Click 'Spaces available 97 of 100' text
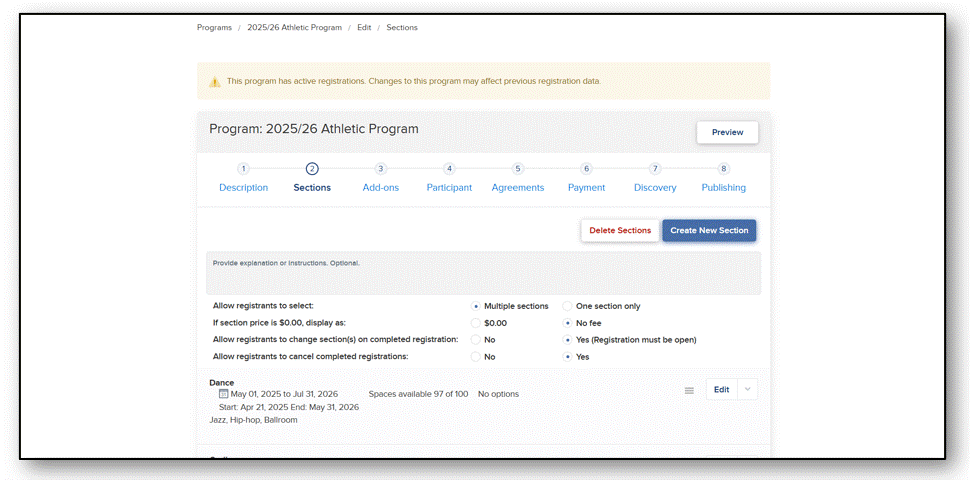Screen dimensions: 970x480 click(418, 394)
